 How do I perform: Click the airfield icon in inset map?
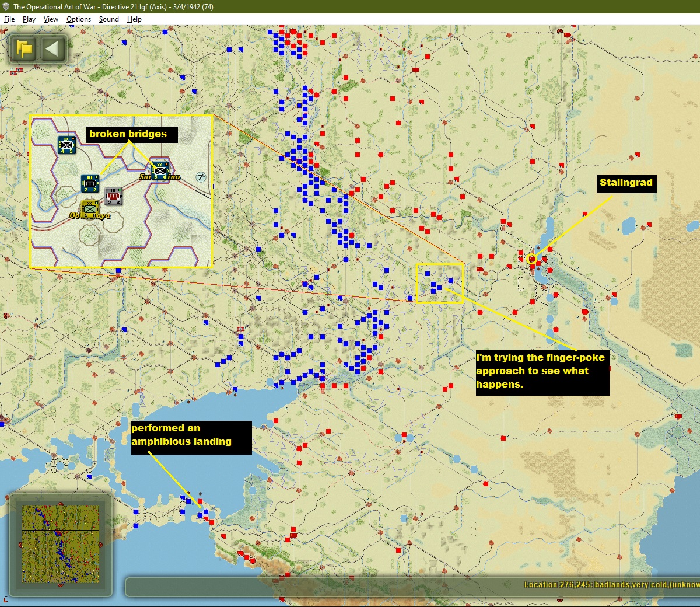pos(201,177)
